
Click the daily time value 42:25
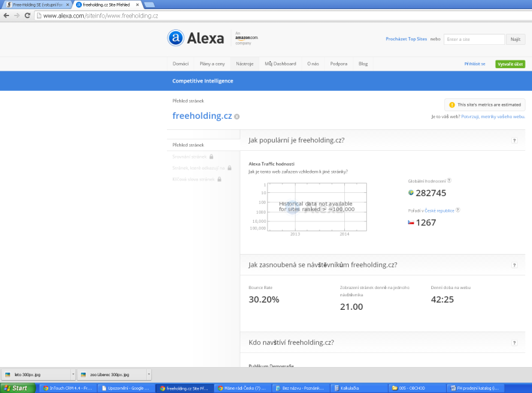coord(442,299)
